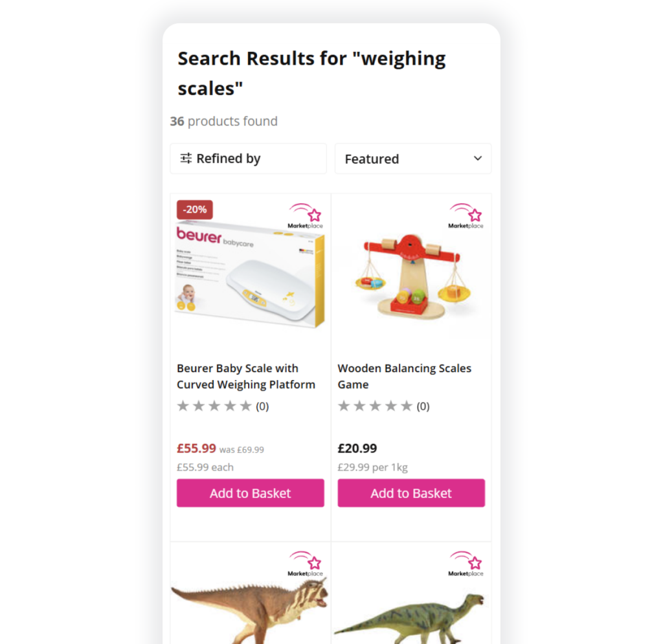Add Beurer Baby Scale to basket
The width and height of the screenshot is (663, 644).
coord(251,493)
